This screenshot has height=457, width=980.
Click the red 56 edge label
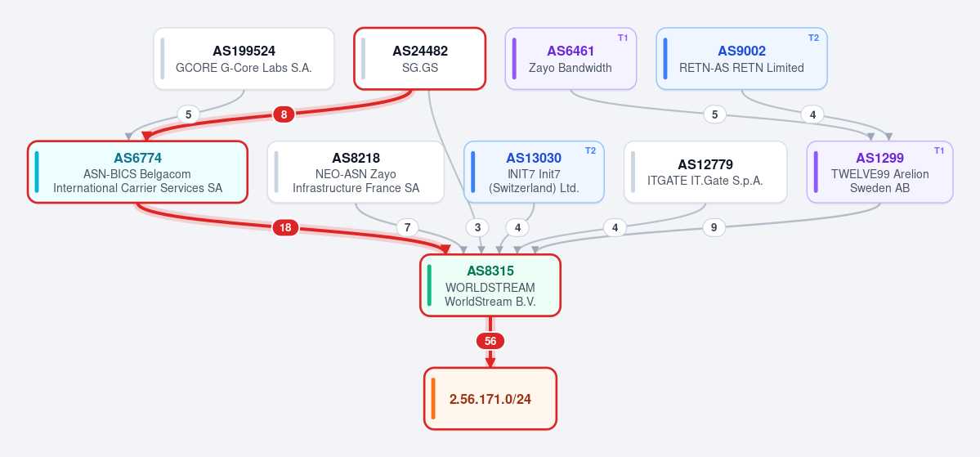coord(490,342)
